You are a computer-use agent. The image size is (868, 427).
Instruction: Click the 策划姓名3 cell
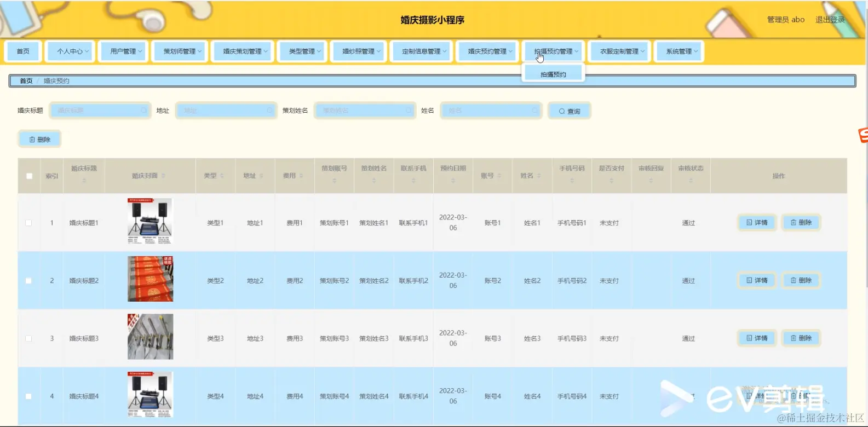[374, 338]
